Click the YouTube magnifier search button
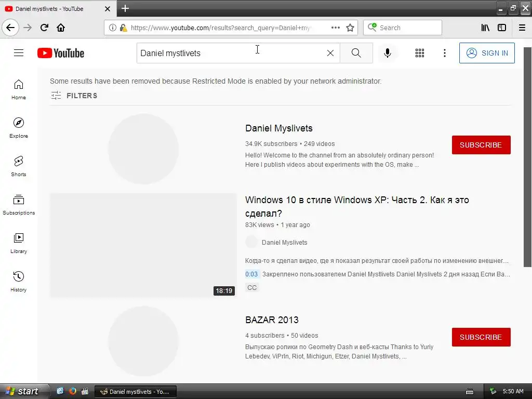This screenshot has height=399, width=532. (356, 53)
